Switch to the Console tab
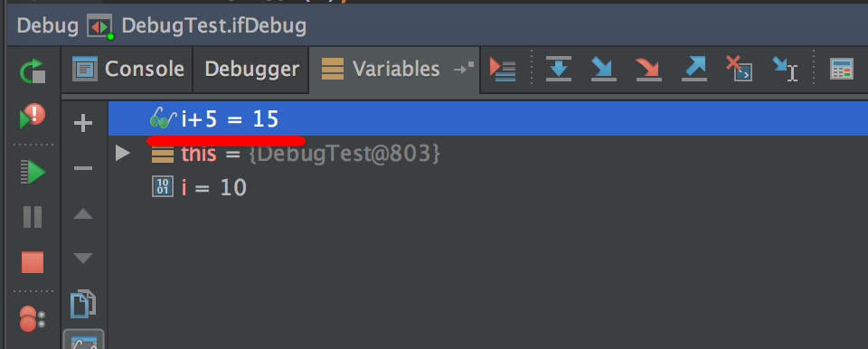 point(127,70)
